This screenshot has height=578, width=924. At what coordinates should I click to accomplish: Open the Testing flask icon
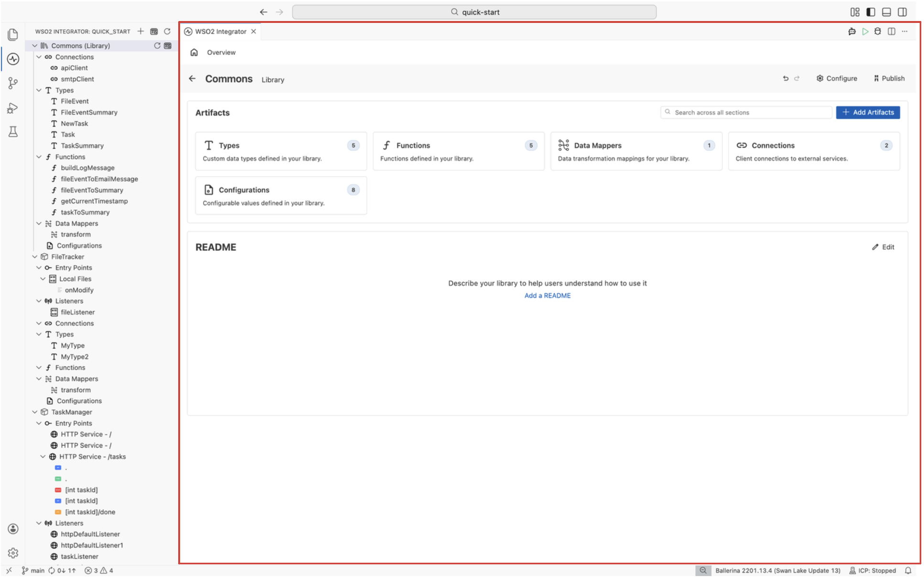13,132
